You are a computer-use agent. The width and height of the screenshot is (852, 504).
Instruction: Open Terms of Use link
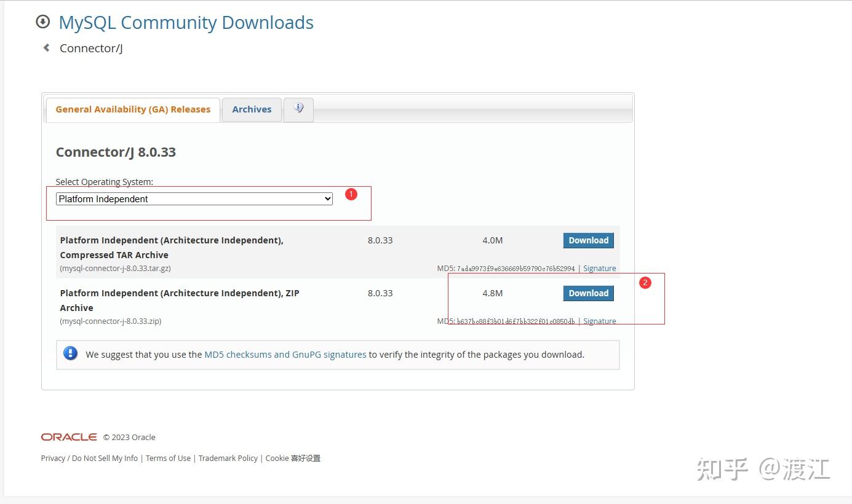click(x=168, y=459)
